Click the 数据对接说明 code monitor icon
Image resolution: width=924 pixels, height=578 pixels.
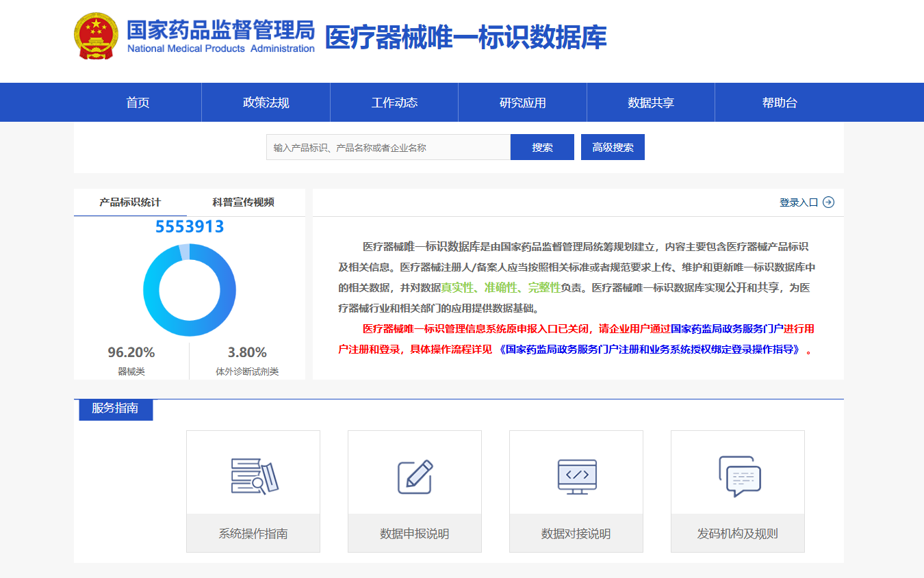tap(576, 475)
